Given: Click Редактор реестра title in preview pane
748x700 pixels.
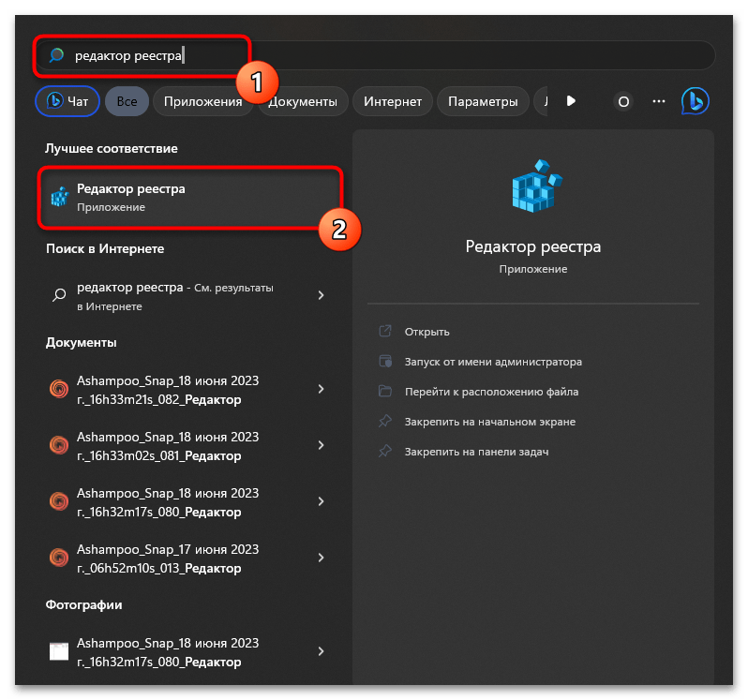Looking at the screenshot, I should click(532, 246).
